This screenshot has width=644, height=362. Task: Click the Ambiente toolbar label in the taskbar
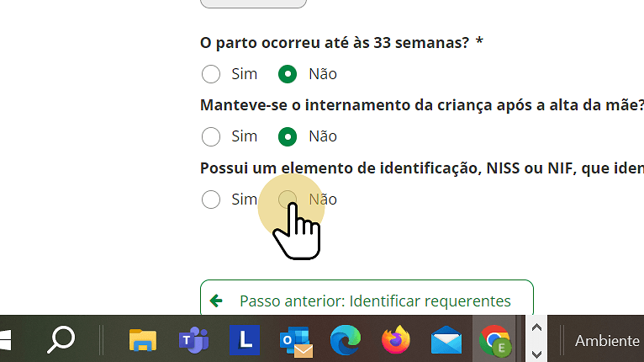607,340
